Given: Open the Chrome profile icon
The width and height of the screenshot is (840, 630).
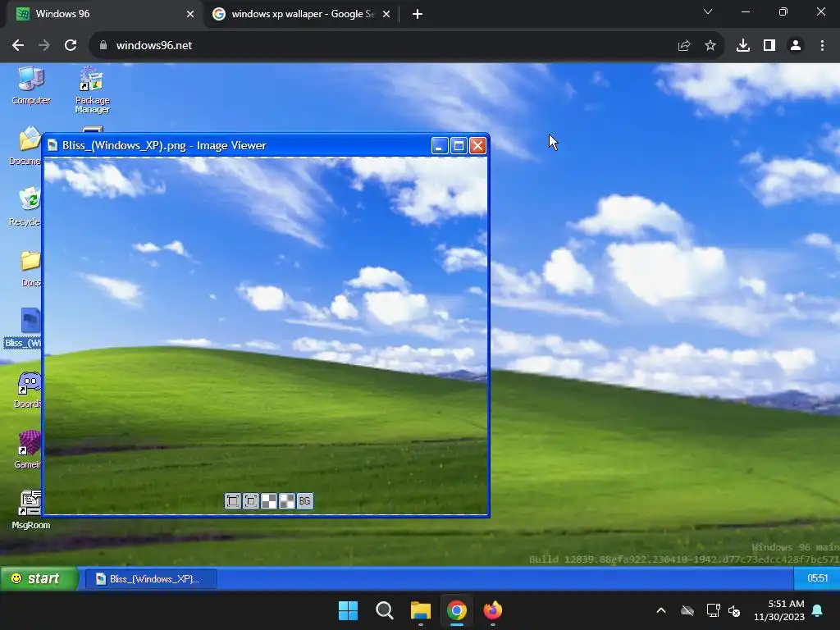Looking at the screenshot, I should pos(796,46).
